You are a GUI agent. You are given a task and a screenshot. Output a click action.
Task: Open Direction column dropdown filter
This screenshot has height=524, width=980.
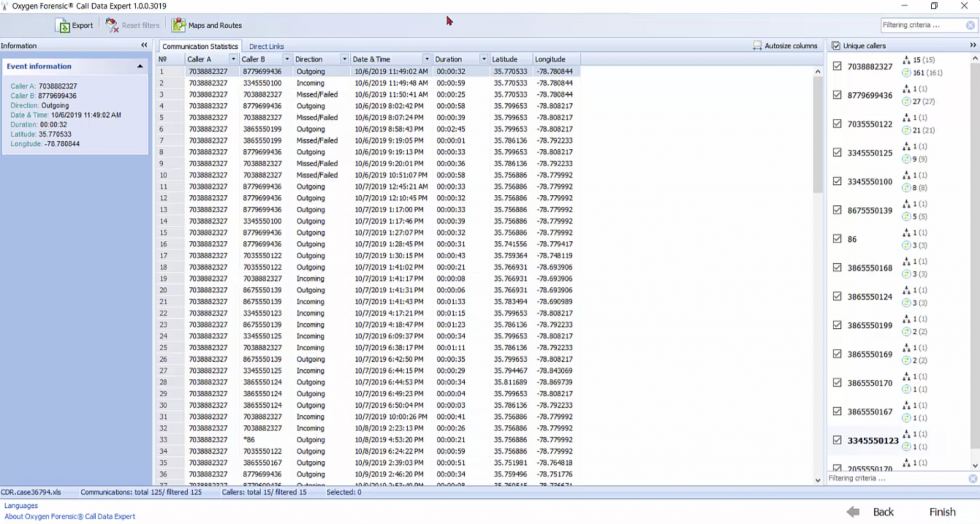point(344,59)
